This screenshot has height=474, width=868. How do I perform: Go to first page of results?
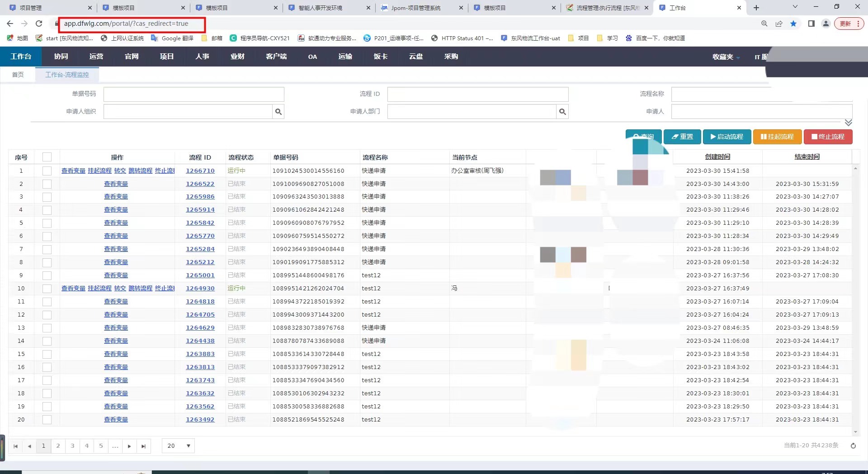(x=15, y=446)
